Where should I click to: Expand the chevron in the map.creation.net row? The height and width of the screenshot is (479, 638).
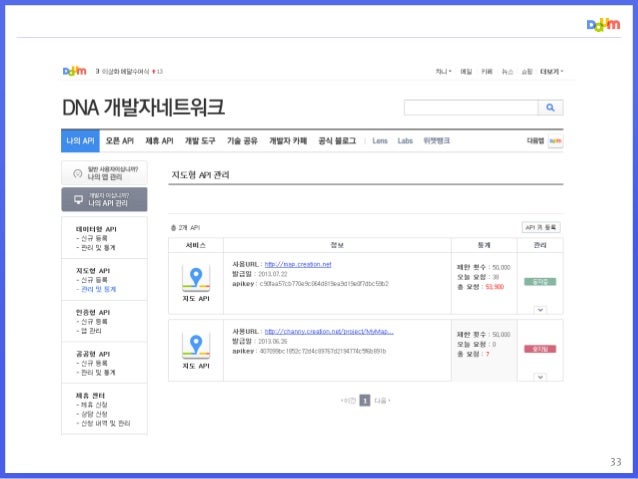[540, 310]
